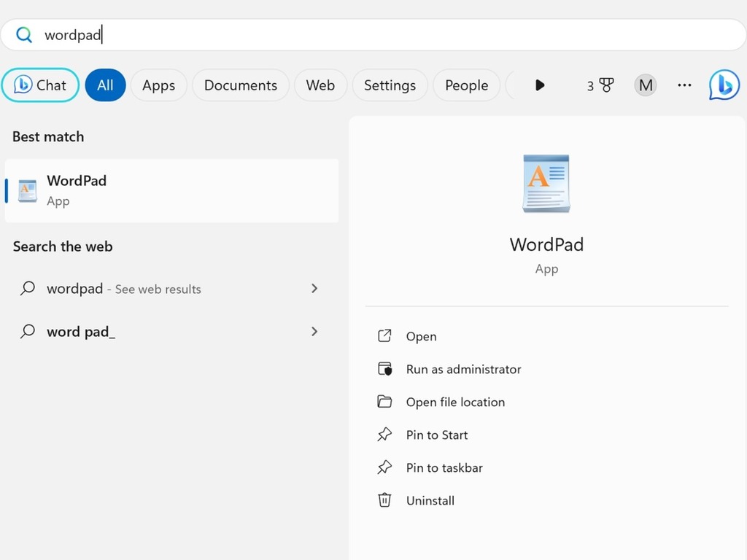
Task: Open the M account avatar
Action: [646, 85]
